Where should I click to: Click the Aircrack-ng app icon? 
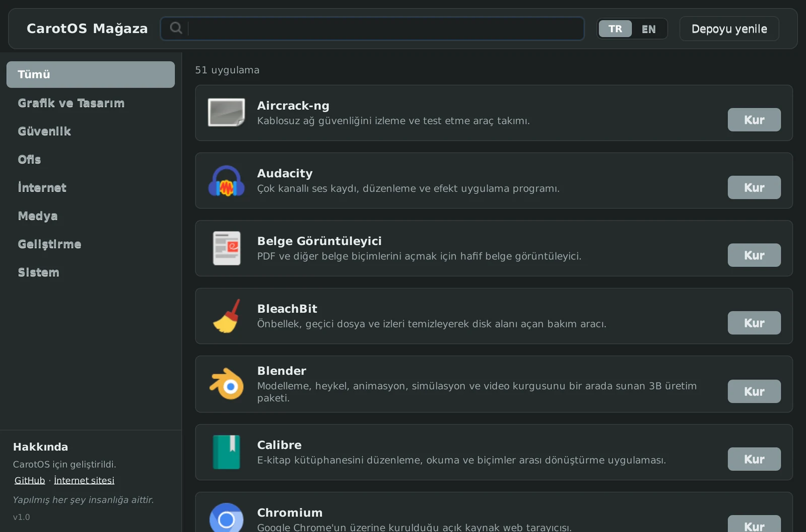click(226, 112)
